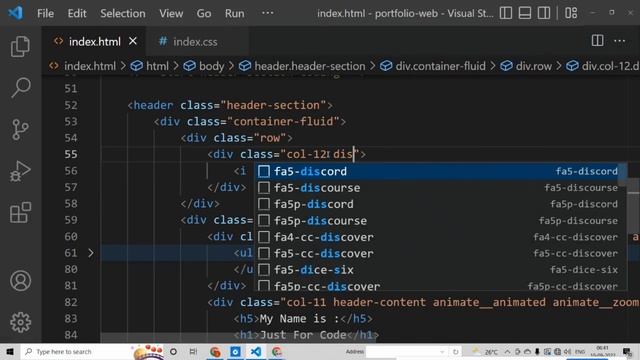Open the View menu
640x360 pixels.
(x=171, y=13)
